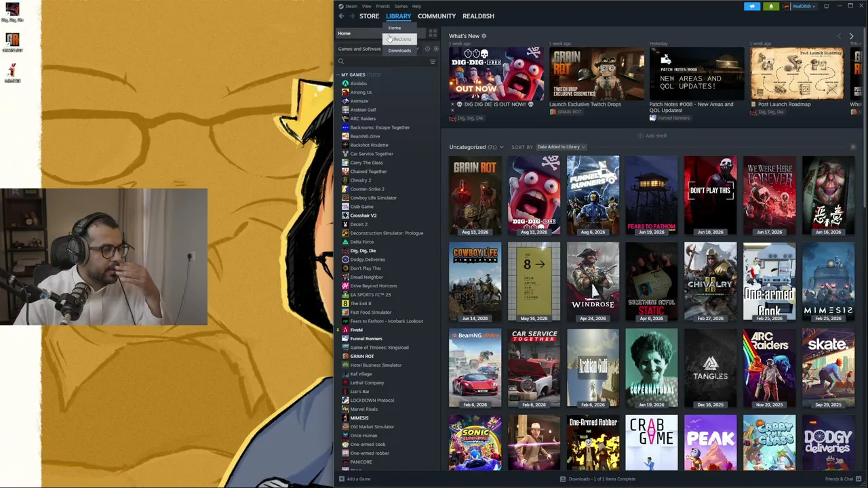The width and height of the screenshot is (868, 488).
Task: Open Friends & Chat
Action: 843,479
